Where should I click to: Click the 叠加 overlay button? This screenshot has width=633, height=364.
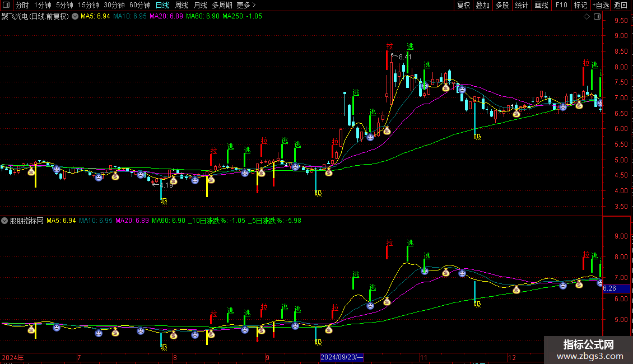coord(483,5)
